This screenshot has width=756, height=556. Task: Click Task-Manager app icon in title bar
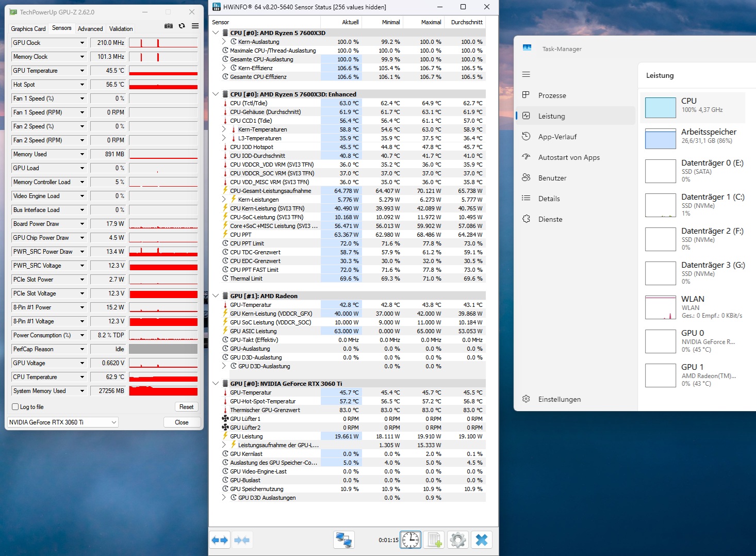[527, 48]
